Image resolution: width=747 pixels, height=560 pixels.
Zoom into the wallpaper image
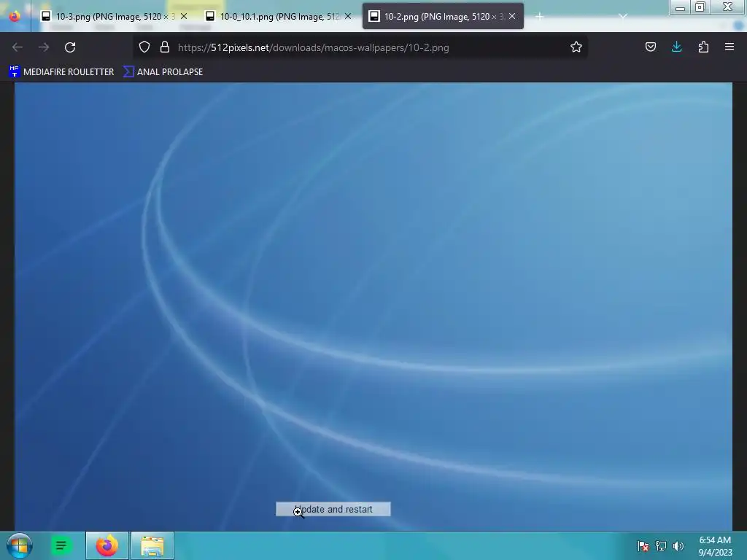point(373,307)
